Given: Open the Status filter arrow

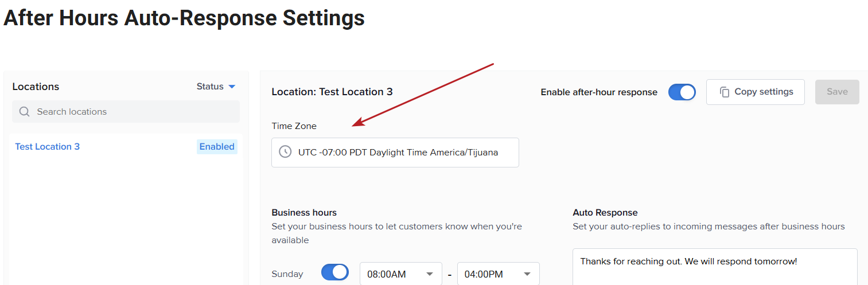Looking at the screenshot, I should pyautogui.click(x=232, y=87).
